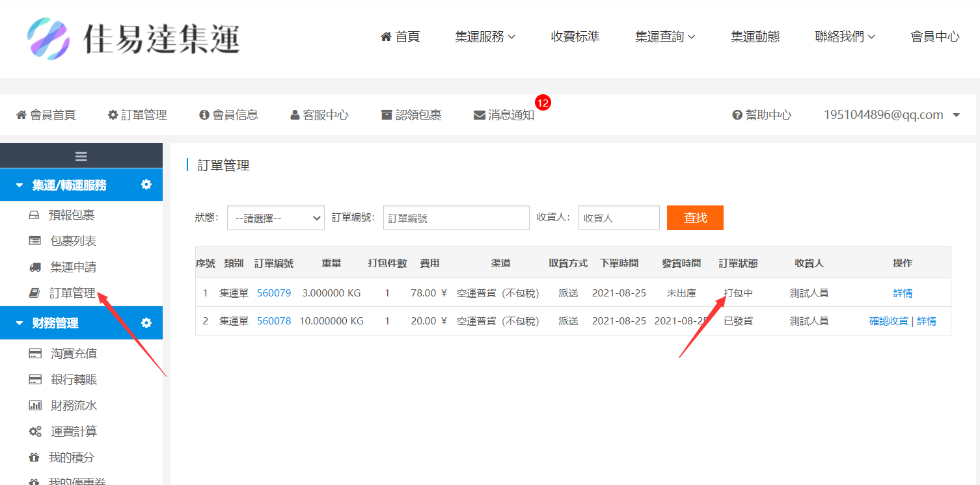
Task: Open 包裹列表 in sidebar
Action: pos(73,241)
